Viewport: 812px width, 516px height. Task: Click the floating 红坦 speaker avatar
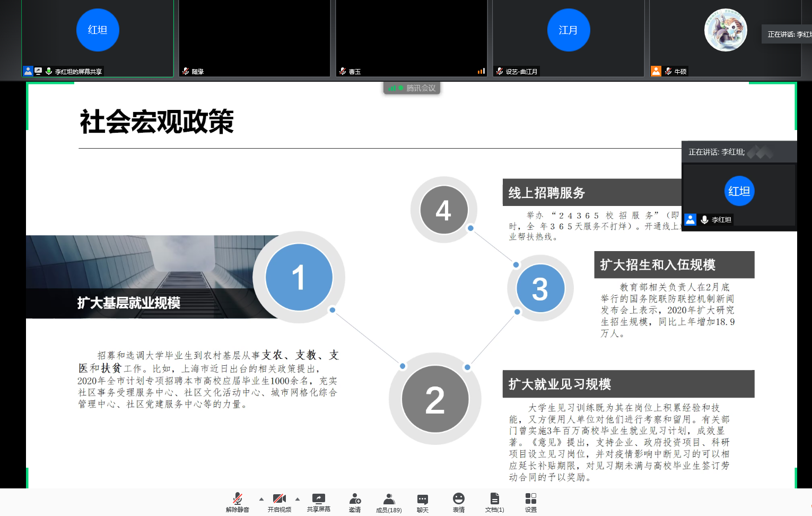tap(739, 191)
